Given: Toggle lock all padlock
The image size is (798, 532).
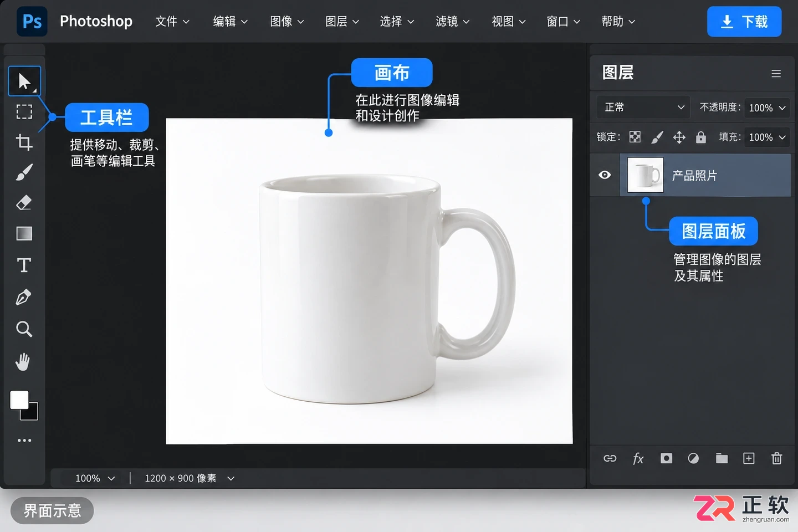Looking at the screenshot, I should point(701,137).
